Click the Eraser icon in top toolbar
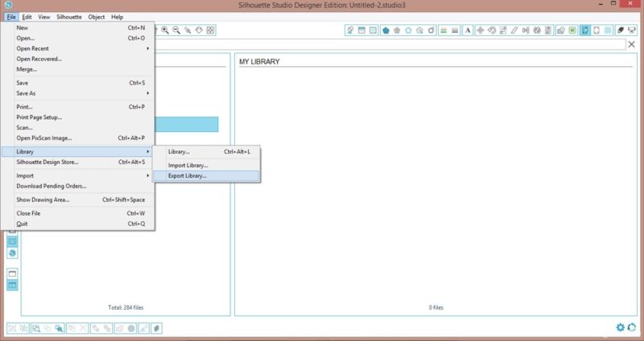 (x=620, y=31)
